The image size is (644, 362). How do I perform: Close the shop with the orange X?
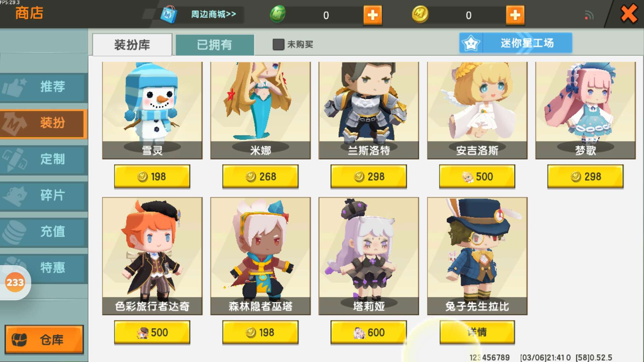629,14
